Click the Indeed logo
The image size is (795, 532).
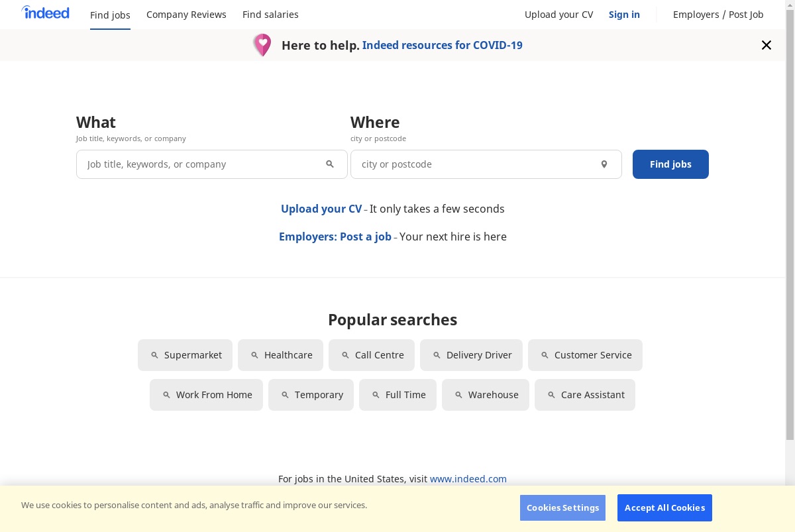click(45, 13)
